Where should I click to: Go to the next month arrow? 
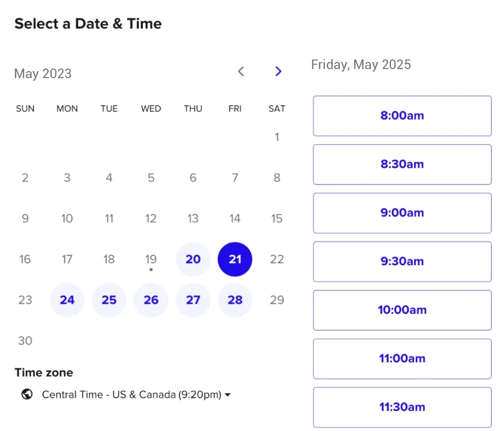pyautogui.click(x=278, y=71)
